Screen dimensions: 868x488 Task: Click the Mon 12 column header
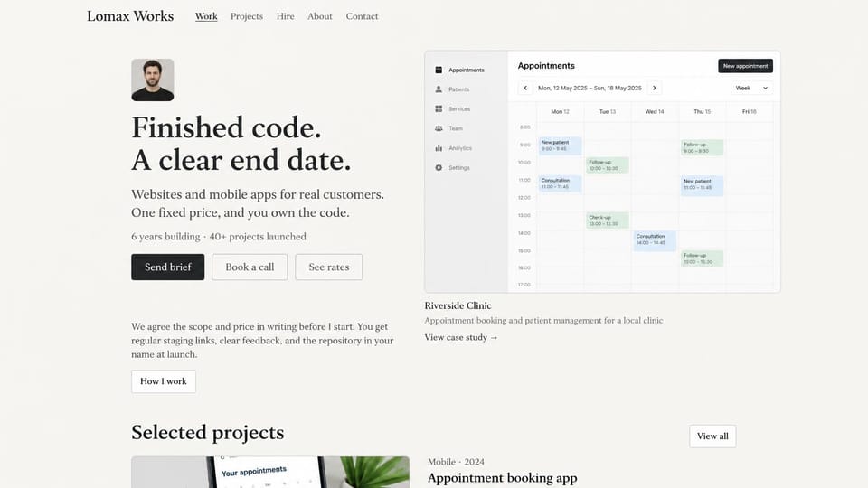(560, 112)
